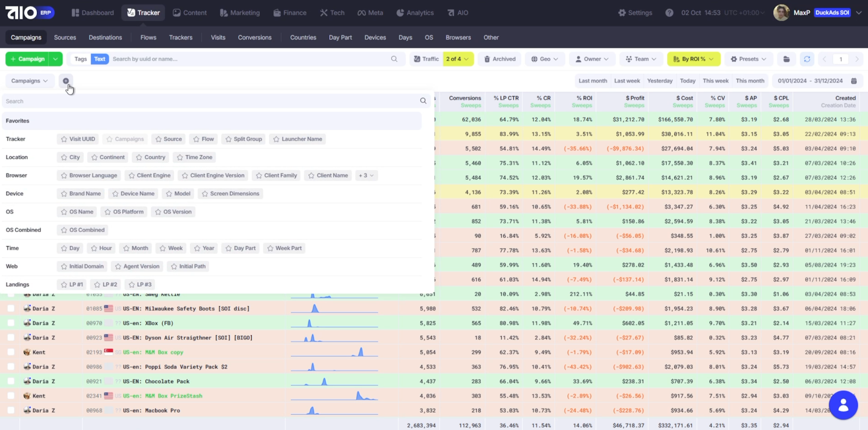Screen dimensions: 868x430
Task: Tick the checkbox for Milwaukee Safety Boots row
Action: 11,308
